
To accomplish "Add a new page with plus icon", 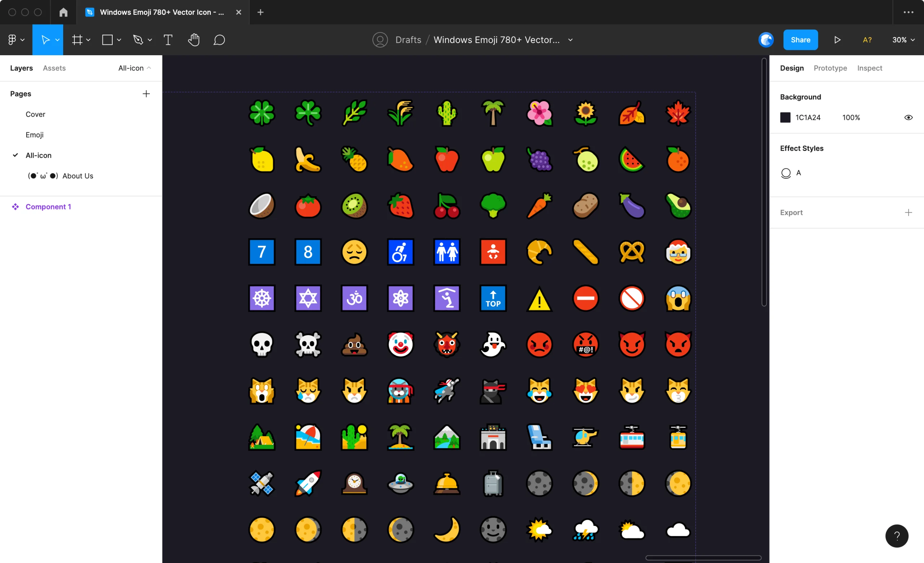I will coord(146,94).
